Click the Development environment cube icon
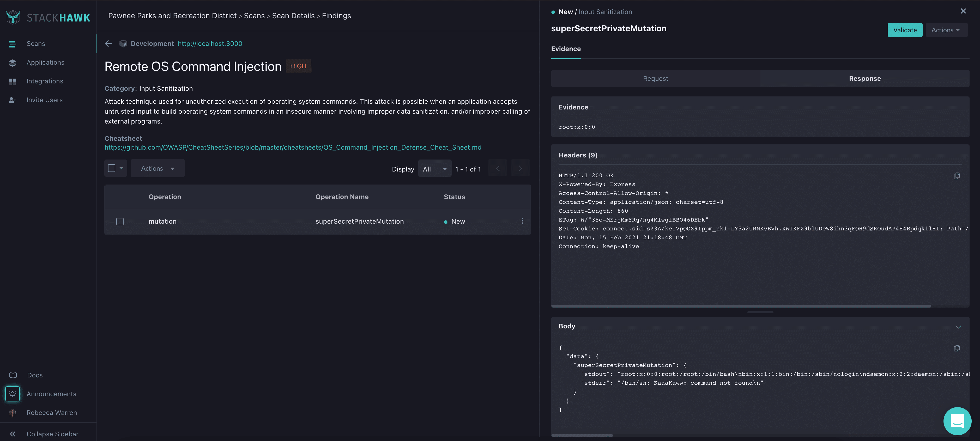This screenshot has width=980, height=441. click(123, 44)
